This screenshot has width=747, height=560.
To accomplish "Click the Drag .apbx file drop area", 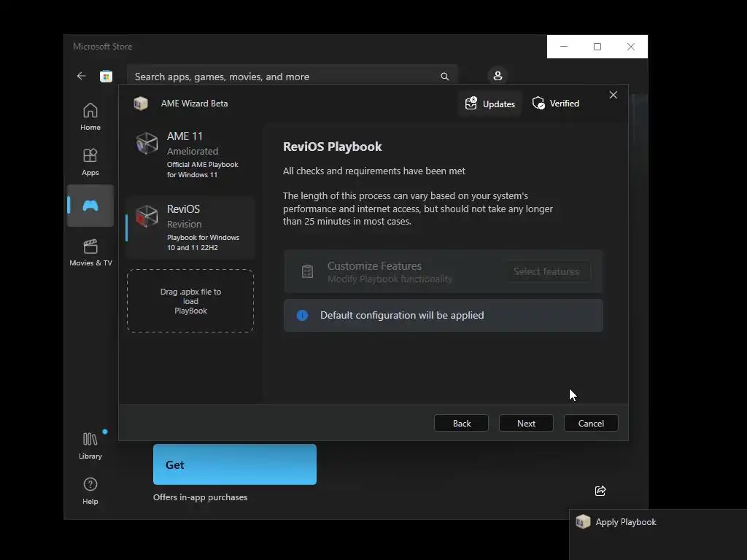I will tap(190, 301).
